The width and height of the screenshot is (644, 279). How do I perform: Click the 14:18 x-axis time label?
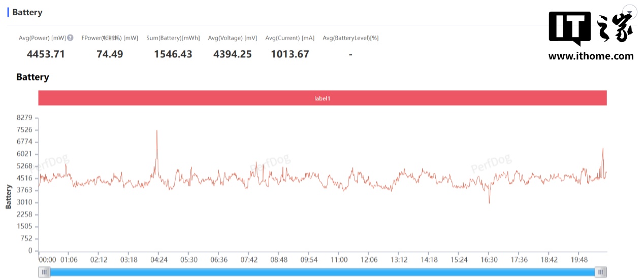429,260
